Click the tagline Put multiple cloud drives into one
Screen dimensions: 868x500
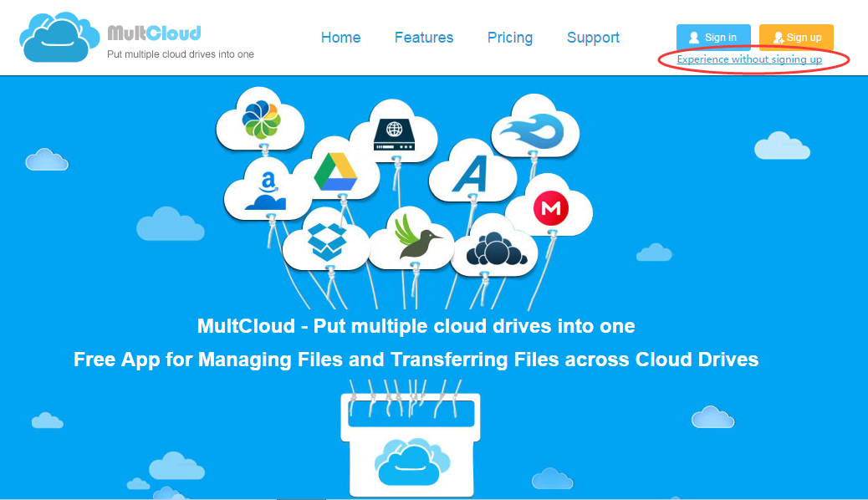[181, 54]
